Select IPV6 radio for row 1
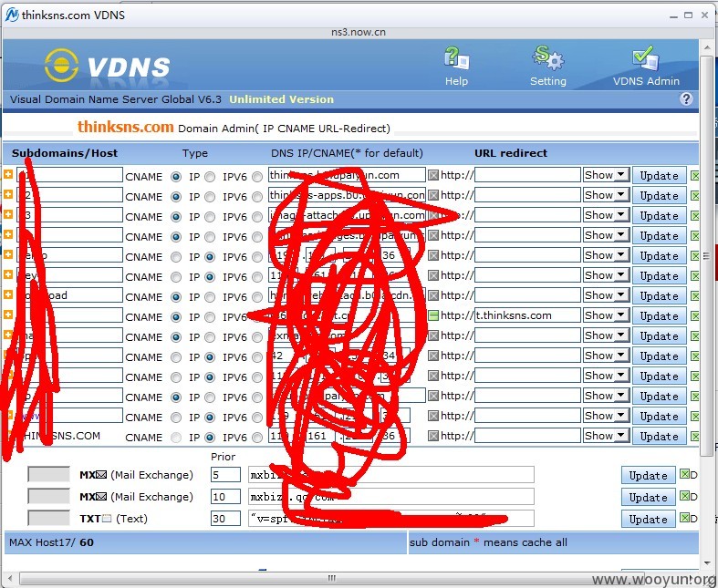This screenshot has height=588, width=718. (257, 177)
